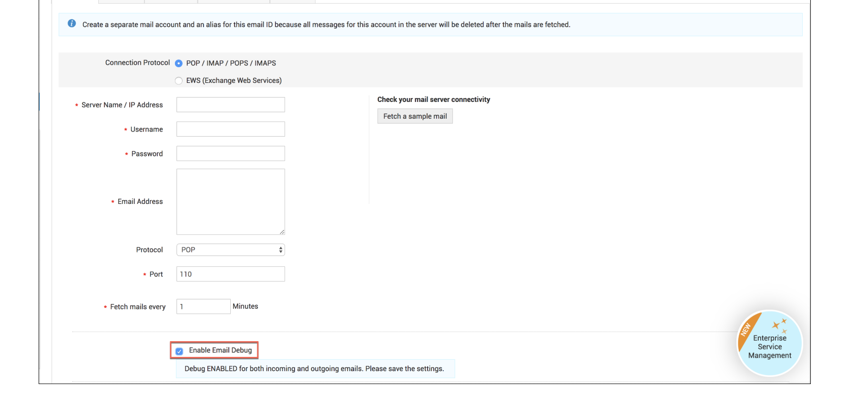Grab the resize handle of the Email Address box

(x=282, y=232)
